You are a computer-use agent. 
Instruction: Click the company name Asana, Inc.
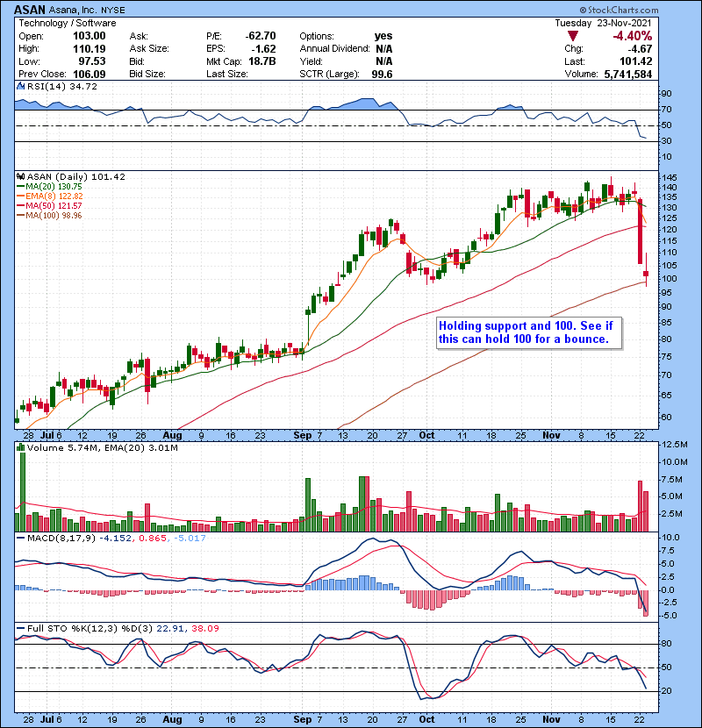coord(73,10)
